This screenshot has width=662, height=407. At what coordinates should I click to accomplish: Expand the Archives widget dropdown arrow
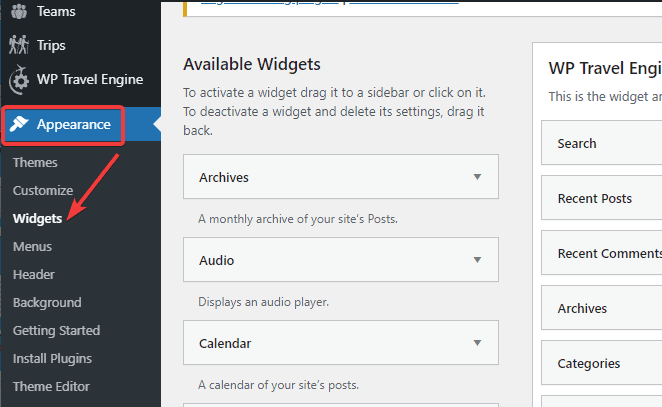(x=477, y=177)
